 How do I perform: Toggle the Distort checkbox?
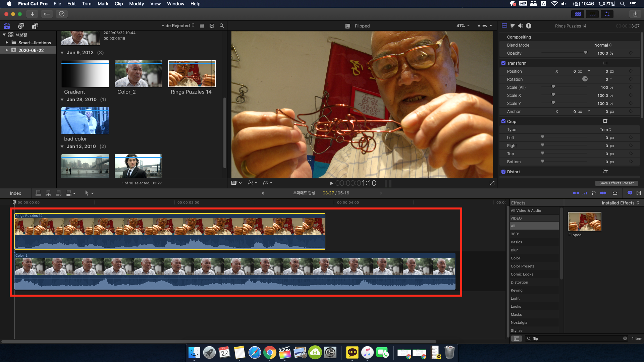[503, 172]
